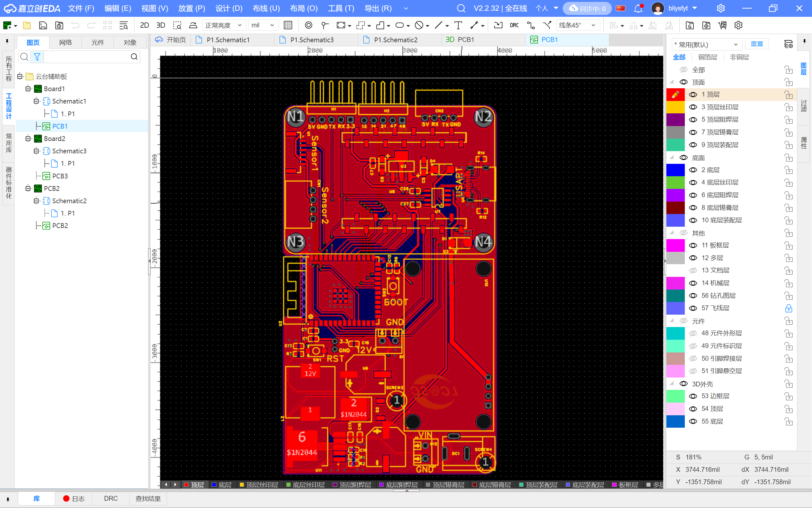Open the toolbar settings gear icon
This screenshot has width=812, height=508.
[x=738, y=25]
